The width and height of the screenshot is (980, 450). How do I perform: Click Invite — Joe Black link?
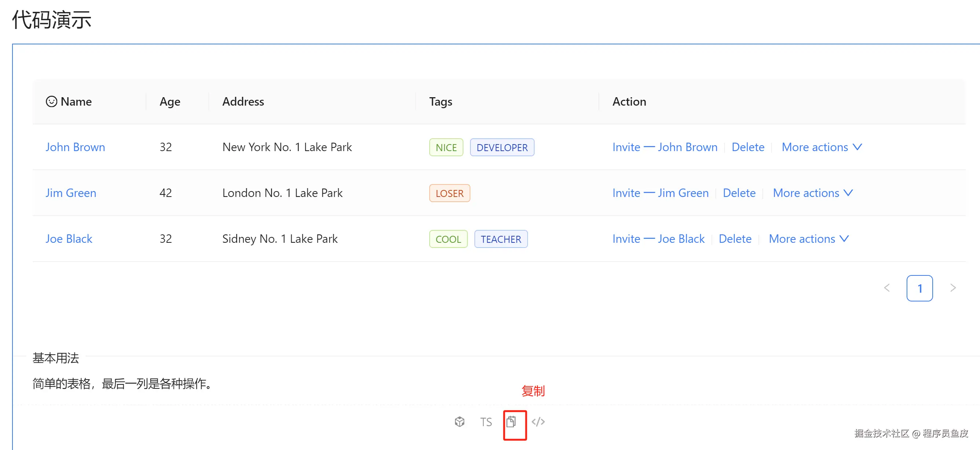pyautogui.click(x=658, y=239)
